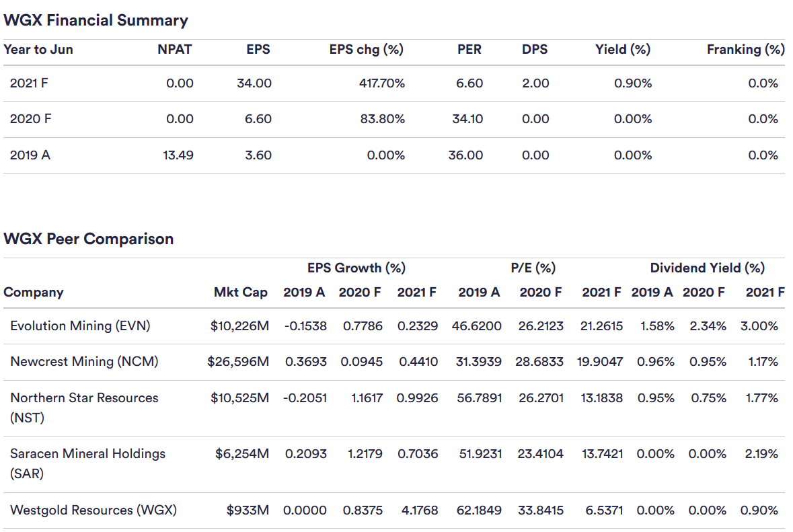This screenshot has height=532, width=793.
Task: Click the WGX Financial Summary heading
Action: coord(96,20)
